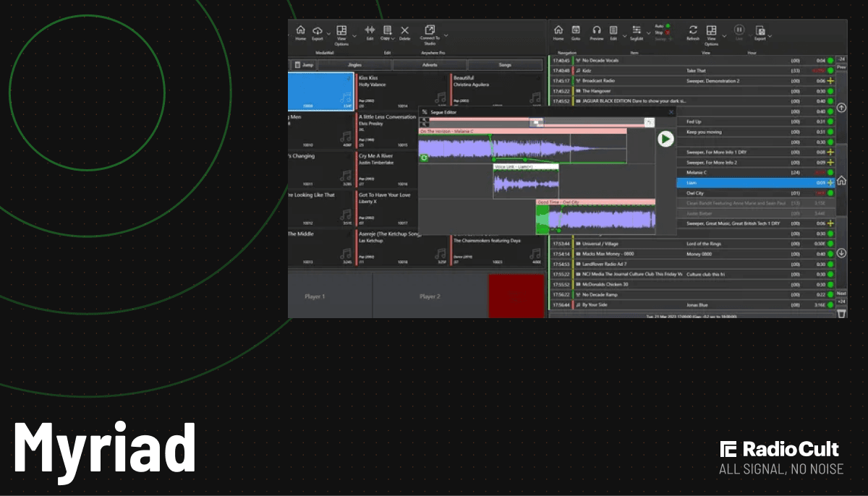Click loop icon on Melanie C waveform
The width and height of the screenshot is (868, 496).
[x=424, y=158]
